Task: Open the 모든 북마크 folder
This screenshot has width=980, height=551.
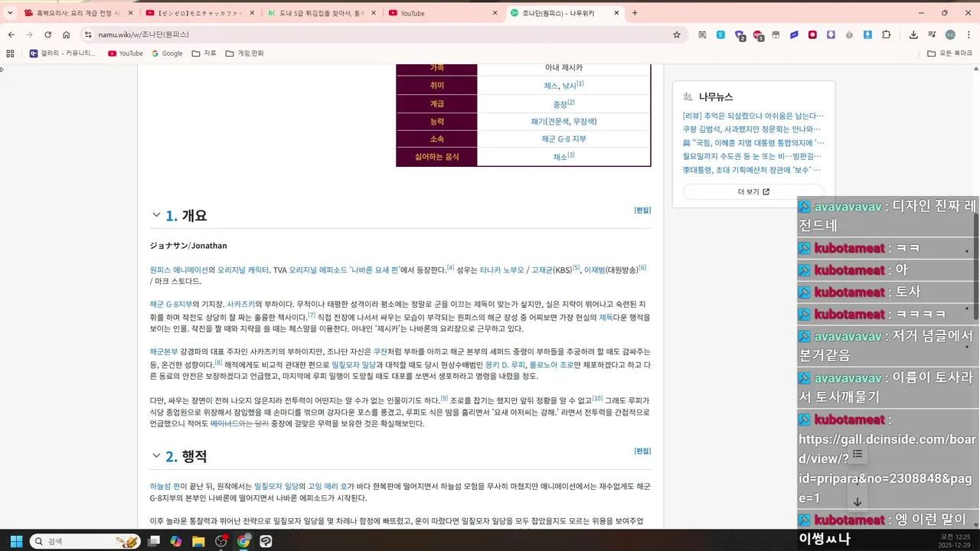Action: [949, 54]
